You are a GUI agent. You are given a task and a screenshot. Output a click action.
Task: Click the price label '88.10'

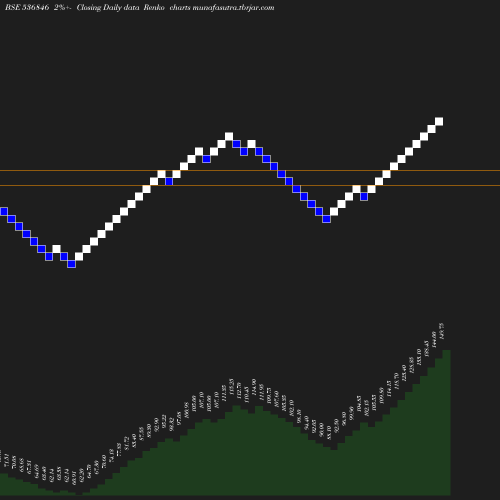(329, 432)
